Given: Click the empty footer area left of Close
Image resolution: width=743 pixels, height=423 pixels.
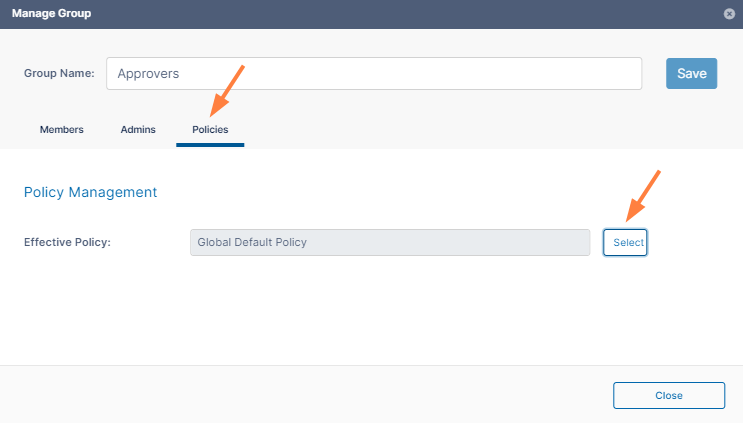Looking at the screenshot, I should (x=300, y=395).
